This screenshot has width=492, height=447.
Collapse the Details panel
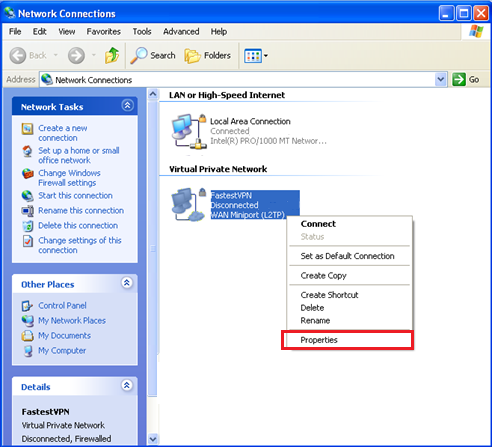click(x=127, y=386)
